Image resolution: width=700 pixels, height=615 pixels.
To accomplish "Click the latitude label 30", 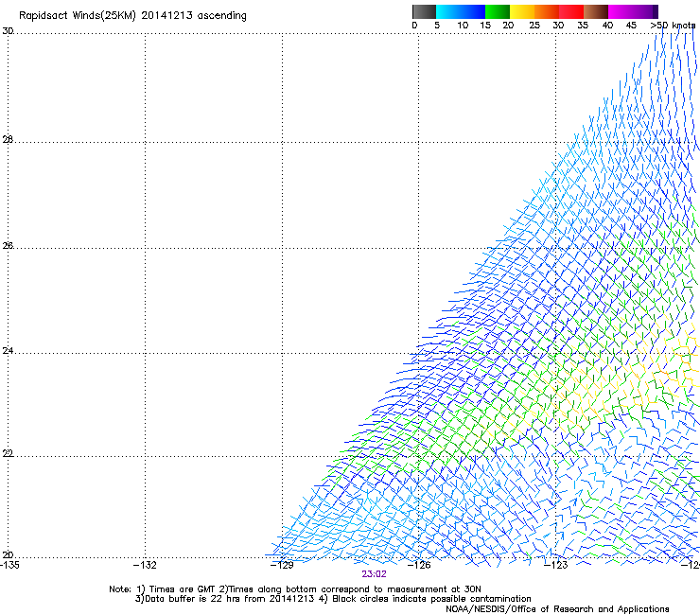I will click(8, 31).
